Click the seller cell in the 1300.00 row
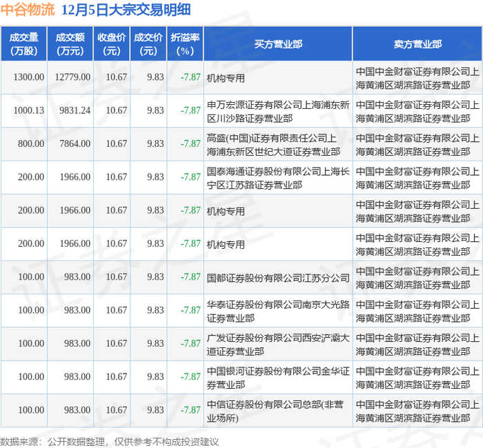Image resolution: width=483 pixels, height=448 pixels. (x=417, y=79)
